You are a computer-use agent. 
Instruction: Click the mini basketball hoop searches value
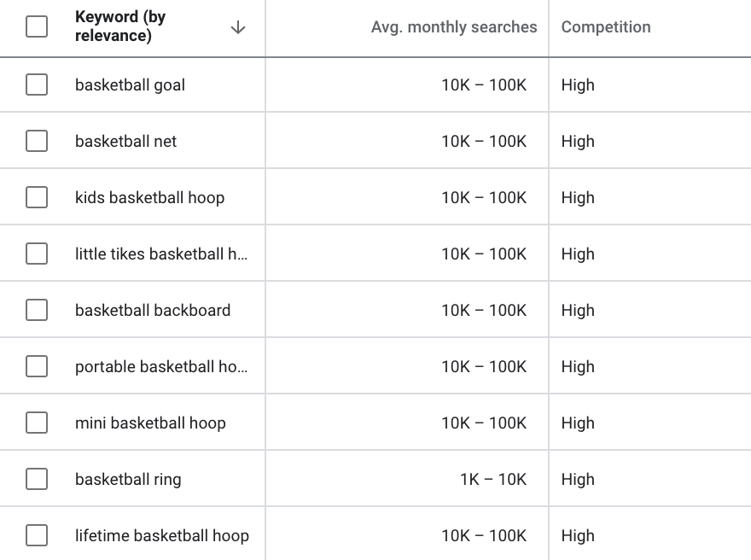(484, 423)
